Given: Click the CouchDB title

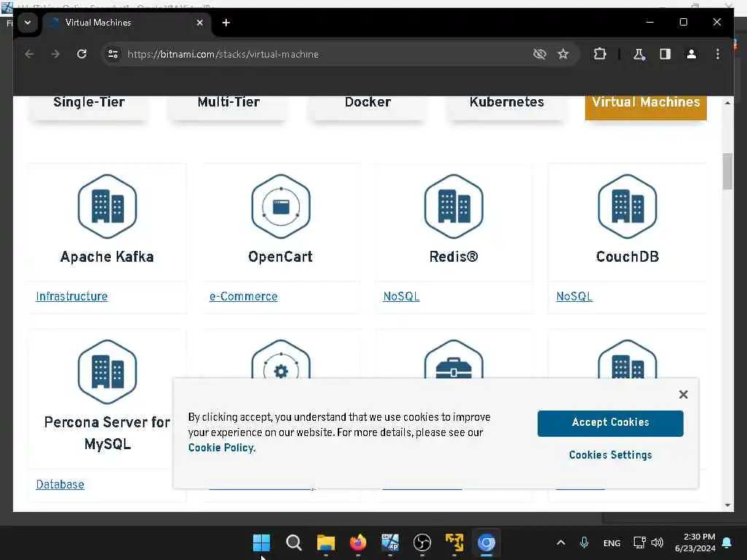Looking at the screenshot, I should pyautogui.click(x=627, y=257).
